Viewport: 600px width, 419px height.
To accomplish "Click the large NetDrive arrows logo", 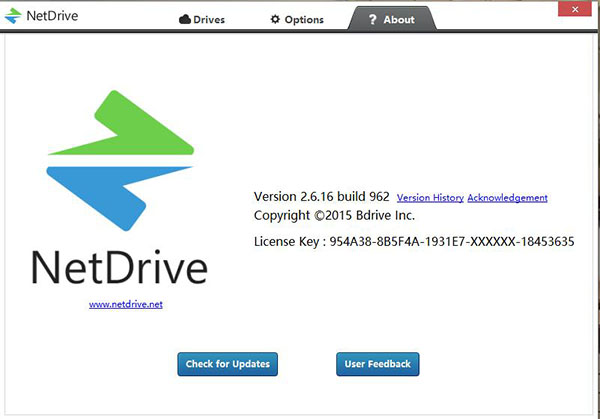I will click(120, 161).
